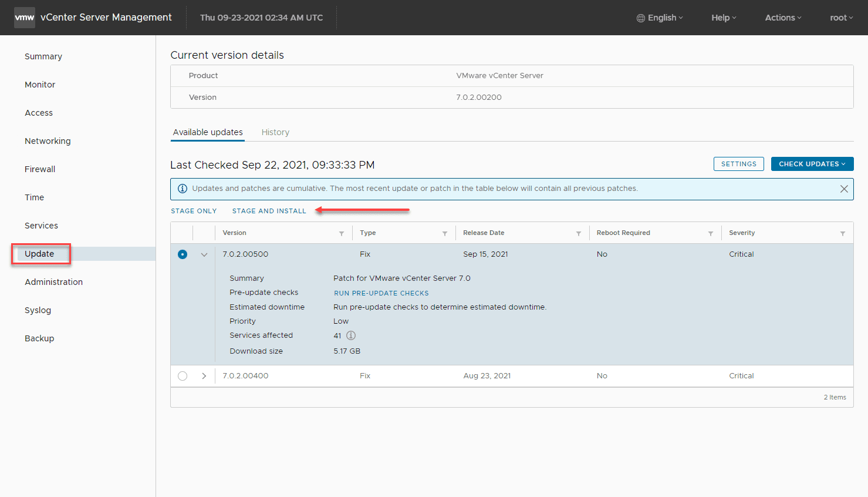Open the Check Updates dropdown button
This screenshot has height=497, width=868.
tap(812, 164)
